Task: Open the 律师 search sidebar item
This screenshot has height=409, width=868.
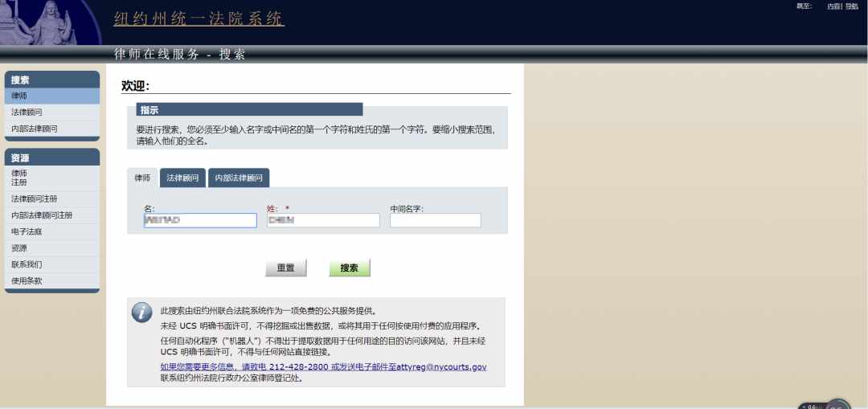Action: 52,96
